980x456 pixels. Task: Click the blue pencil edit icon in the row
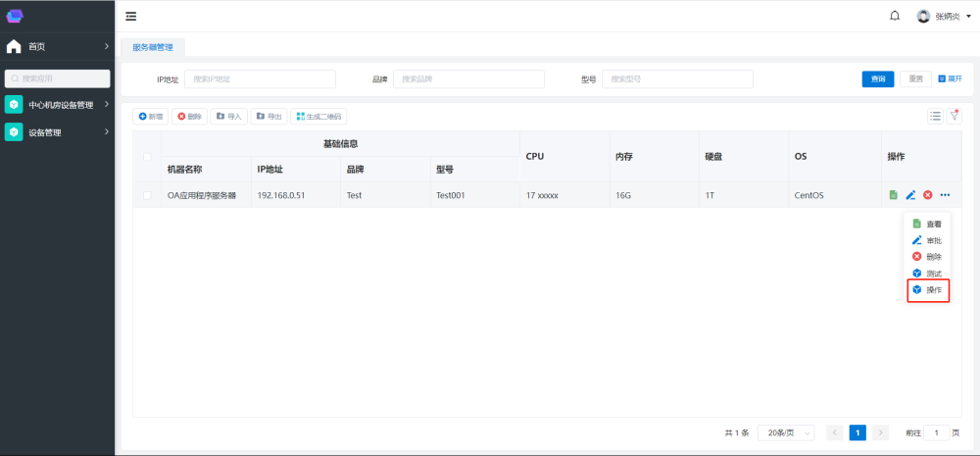pos(910,195)
